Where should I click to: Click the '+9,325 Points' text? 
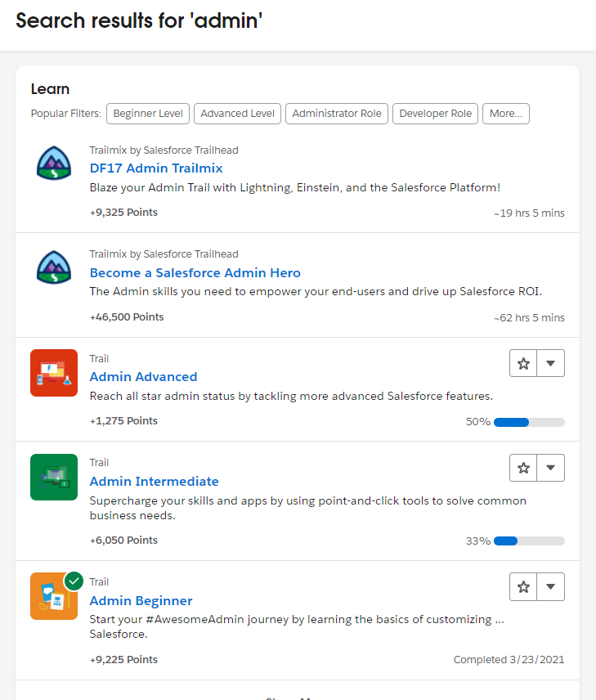click(x=123, y=213)
